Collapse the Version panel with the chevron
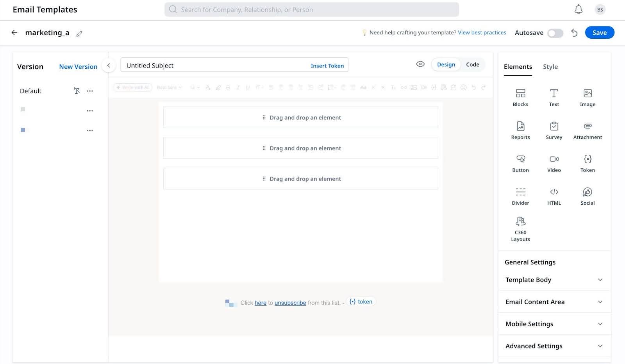The image size is (625, 364). (108, 66)
